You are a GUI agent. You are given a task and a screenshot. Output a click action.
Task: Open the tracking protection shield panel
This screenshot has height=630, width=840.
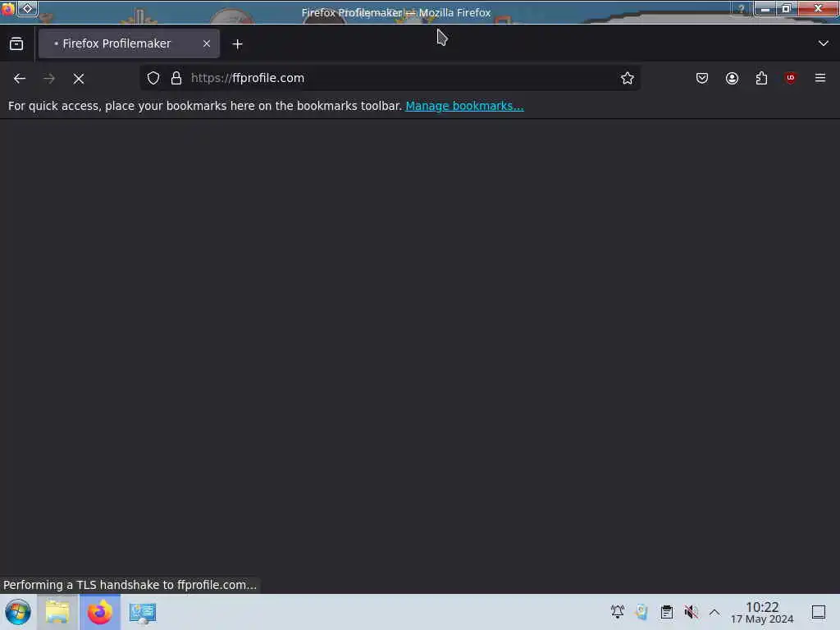153,78
